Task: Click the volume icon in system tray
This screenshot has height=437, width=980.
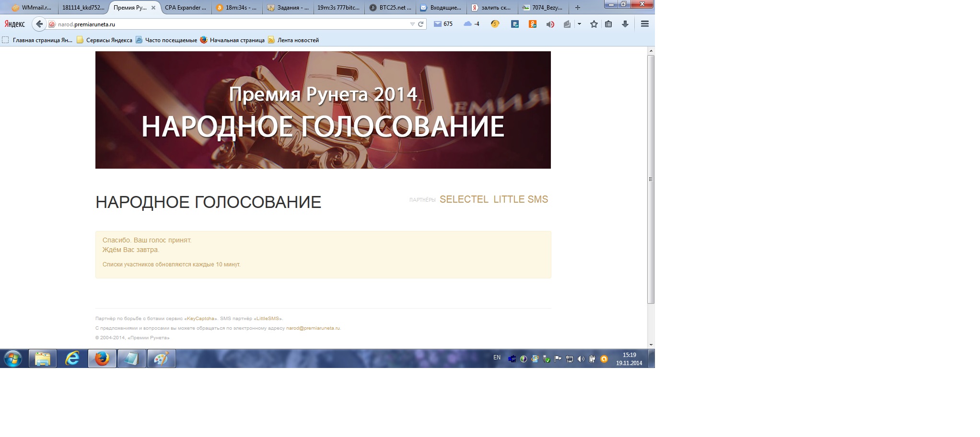Action: coord(581,359)
